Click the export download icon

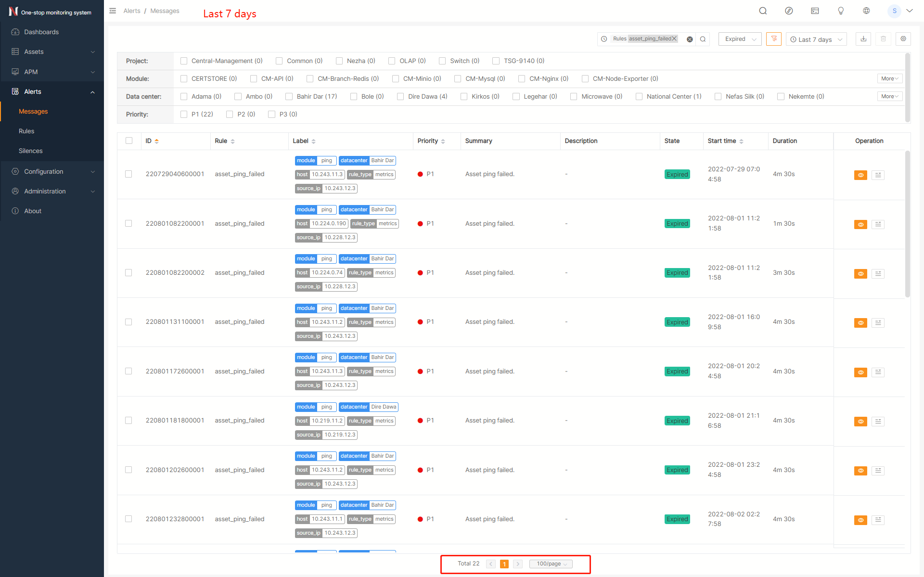863,39
